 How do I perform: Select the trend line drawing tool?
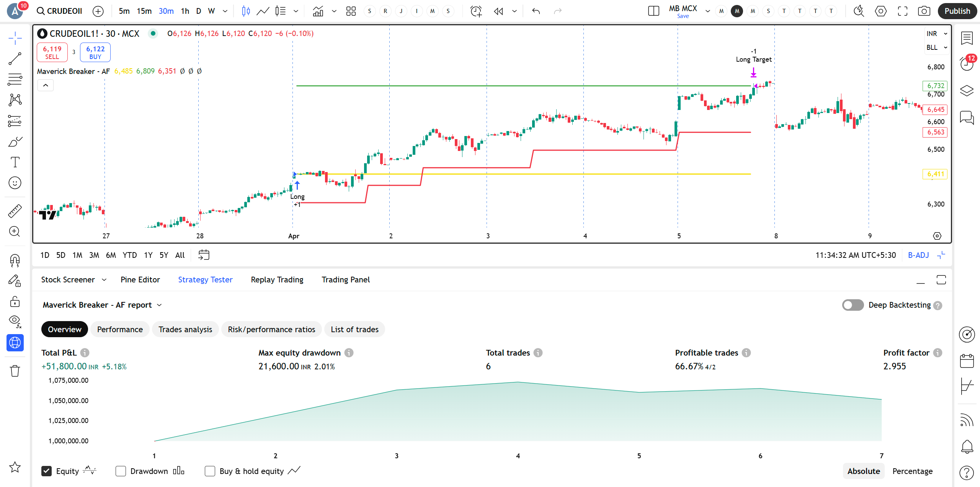click(x=15, y=59)
